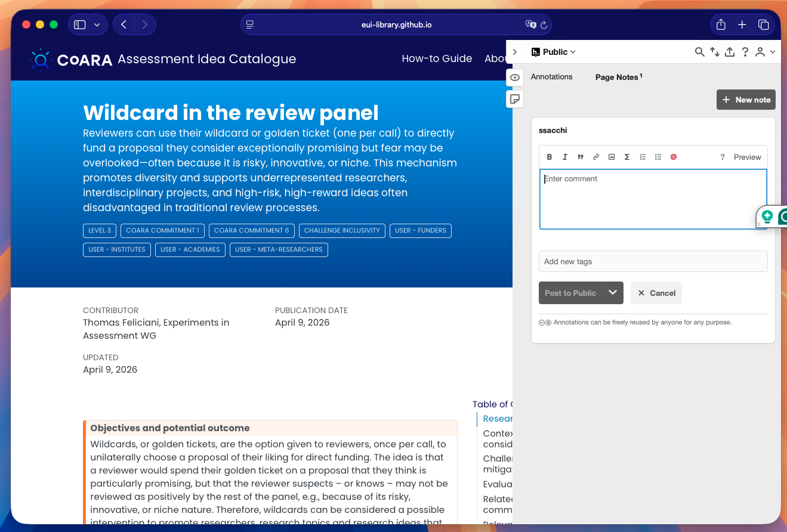The height and width of the screenshot is (532, 787).
Task: Click the New note button
Action: click(x=746, y=100)
